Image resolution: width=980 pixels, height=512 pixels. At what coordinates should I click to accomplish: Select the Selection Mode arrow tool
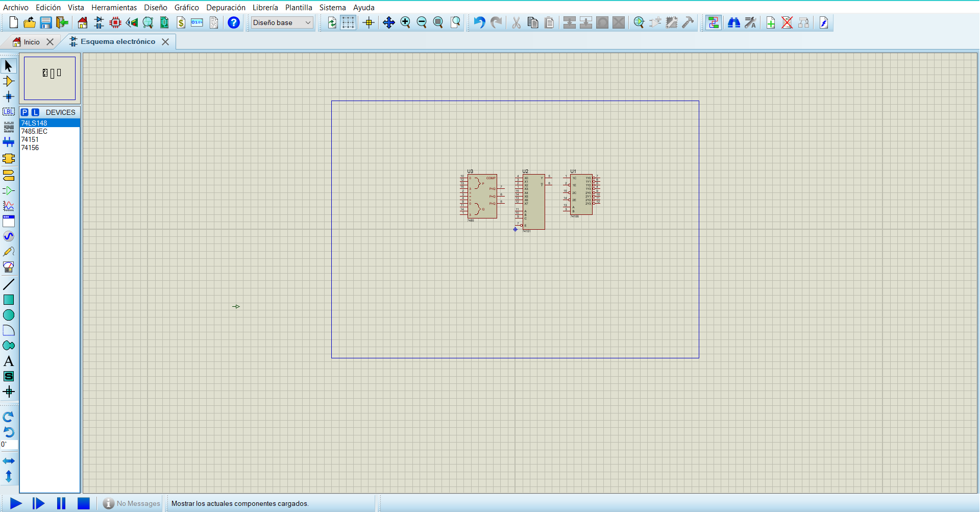[9, 66]
